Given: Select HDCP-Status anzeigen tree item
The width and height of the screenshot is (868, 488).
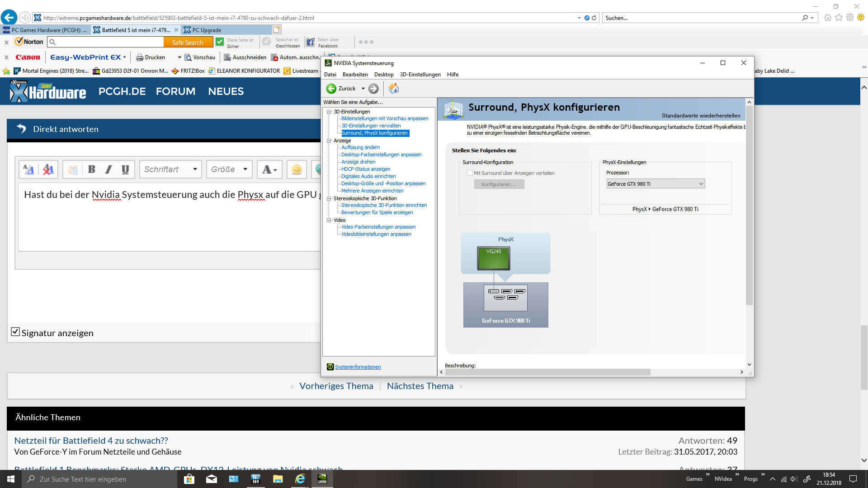Looking at the screenshot, I should 366,169.
